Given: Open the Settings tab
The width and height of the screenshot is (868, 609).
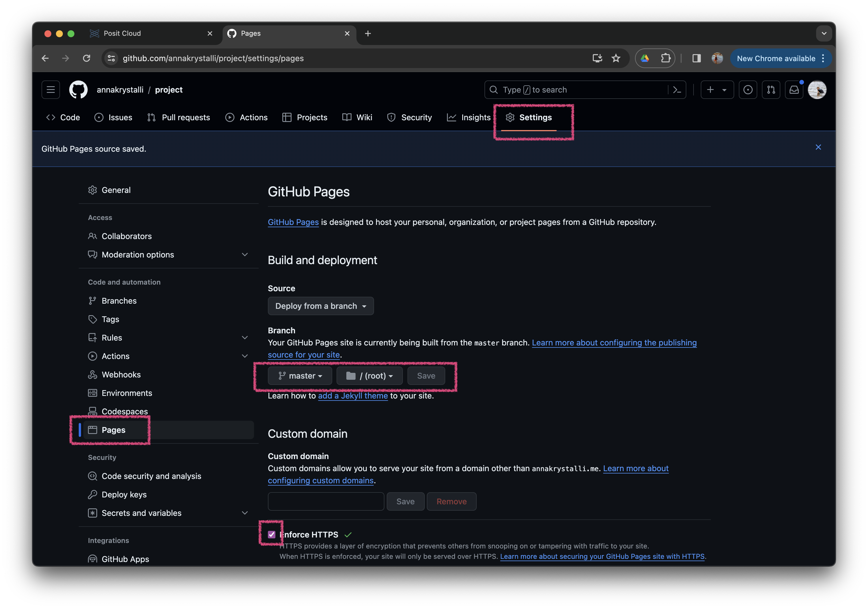Looking at the screenshot, I should [x=529, y=118].
